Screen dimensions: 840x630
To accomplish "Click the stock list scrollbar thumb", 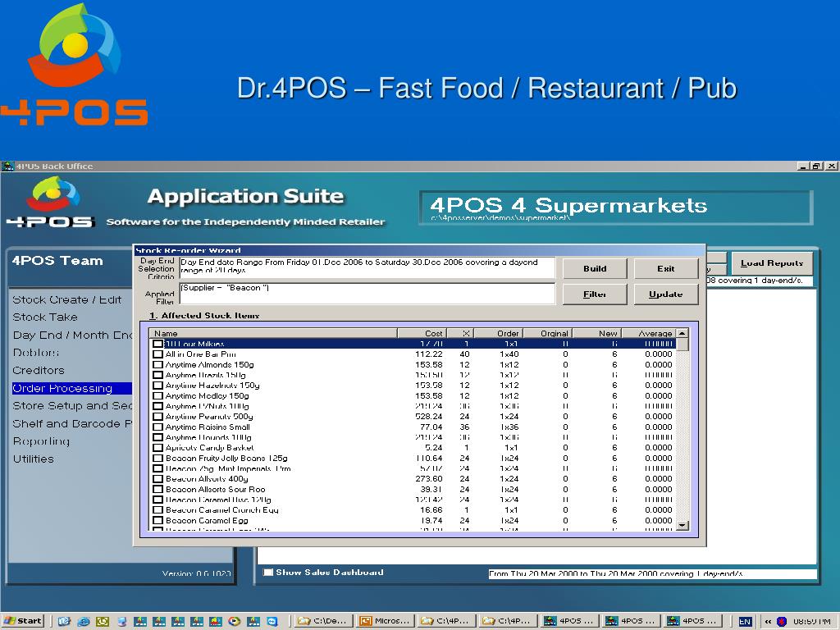I will [x=682, y=345].
